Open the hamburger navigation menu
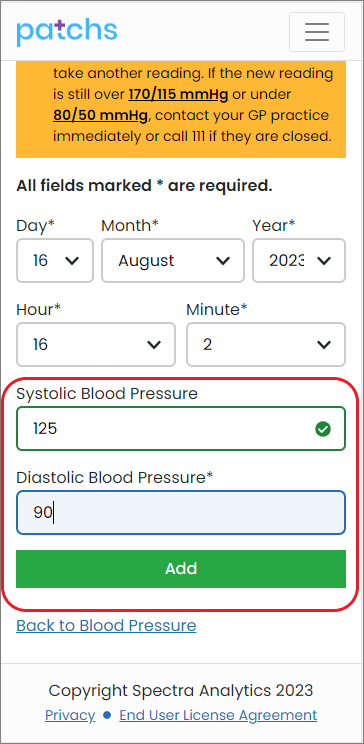The height and width of the screenshot is (744, 364). click(x=317, y=32)
